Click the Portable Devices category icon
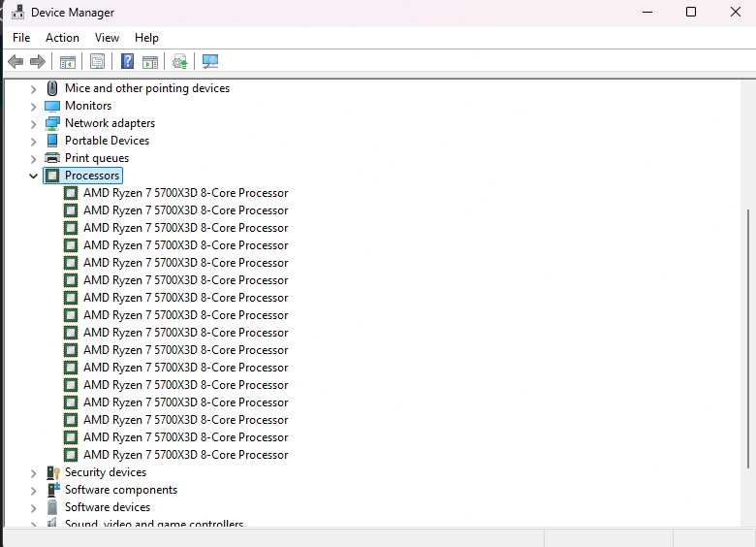 [52, 141]
